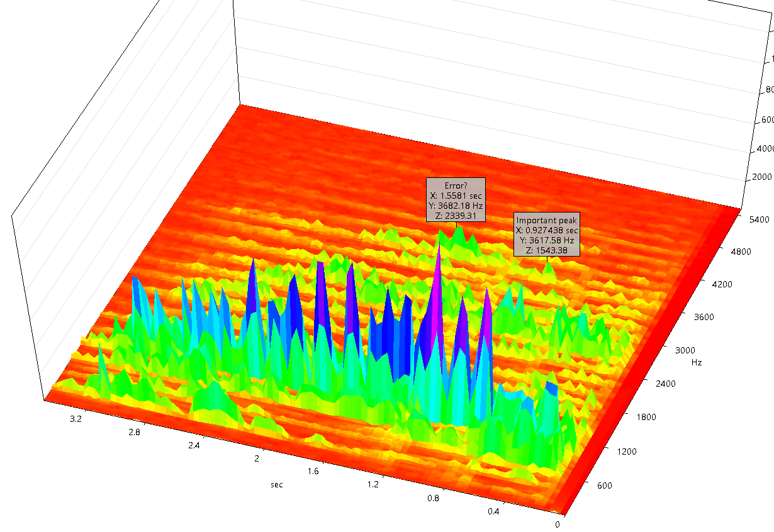Select the "Error?" annotation box
774x532 pixels.
tap(456, 200)
